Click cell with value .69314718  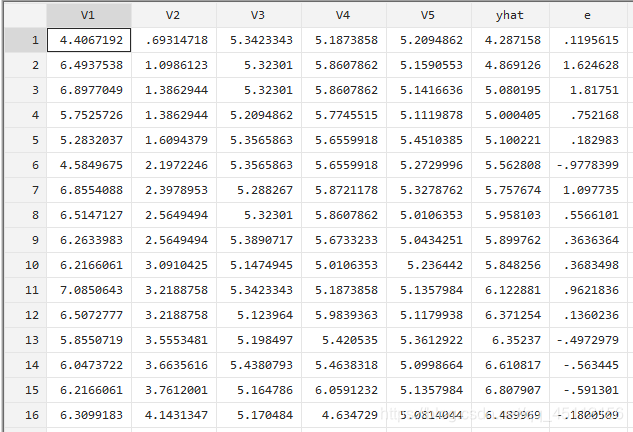coord(174,40)
